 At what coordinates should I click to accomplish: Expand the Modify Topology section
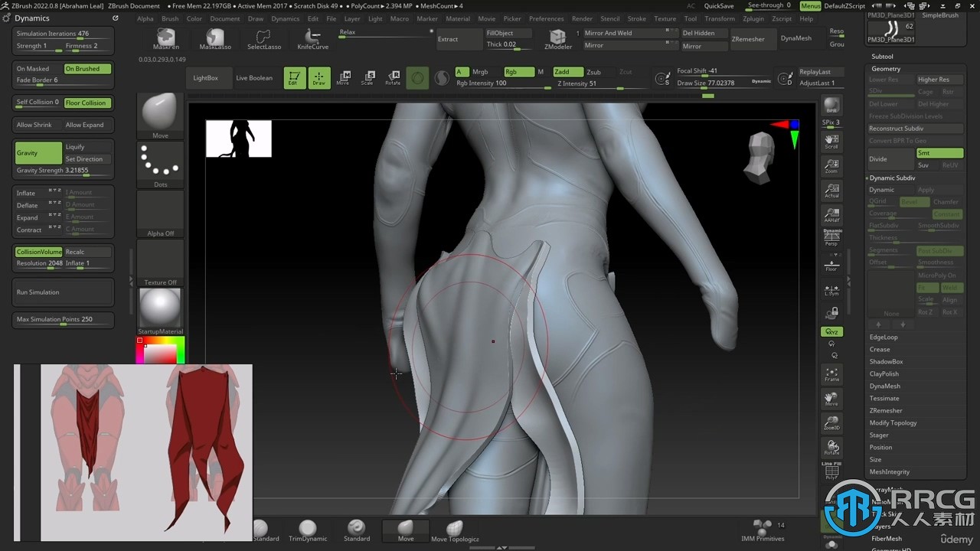893,422
